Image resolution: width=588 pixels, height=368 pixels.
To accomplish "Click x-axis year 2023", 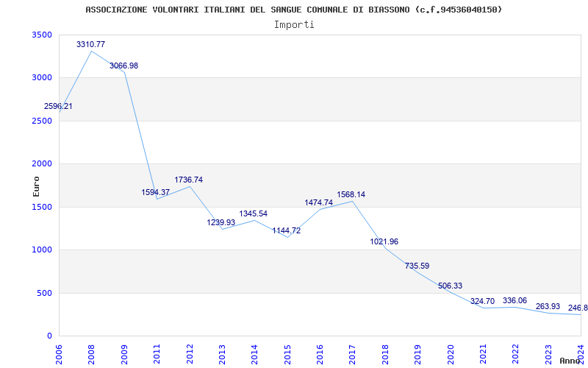I will (548, 354).
